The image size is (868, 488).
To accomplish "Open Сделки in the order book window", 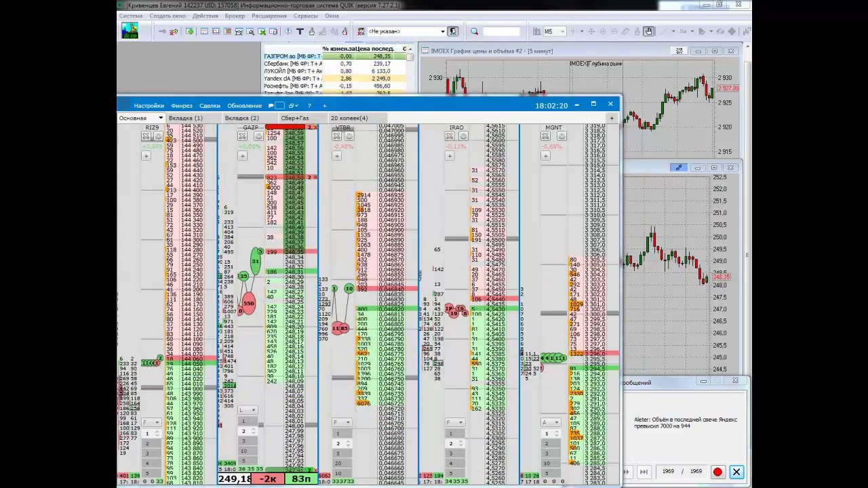I will (210, 106).
